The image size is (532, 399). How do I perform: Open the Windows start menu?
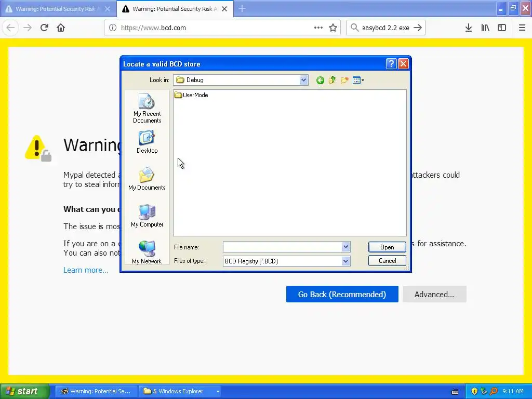coord(24,392)
